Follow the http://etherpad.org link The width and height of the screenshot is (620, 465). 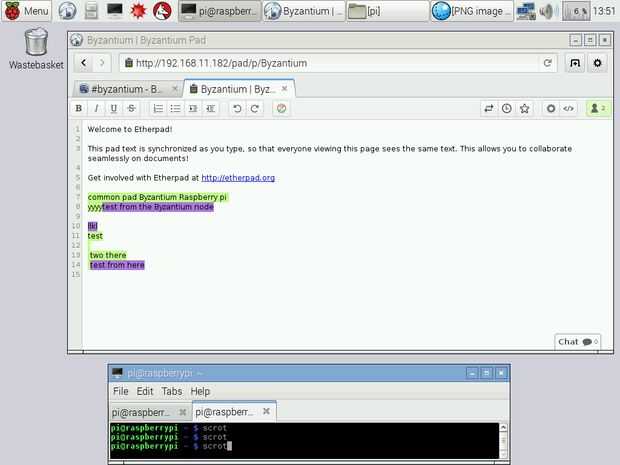(238, 178)
